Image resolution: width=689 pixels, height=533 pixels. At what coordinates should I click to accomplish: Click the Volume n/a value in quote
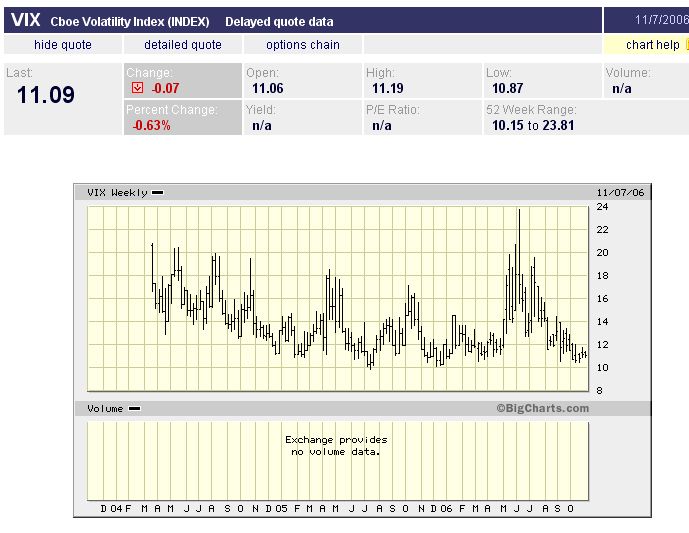[622, 89]
